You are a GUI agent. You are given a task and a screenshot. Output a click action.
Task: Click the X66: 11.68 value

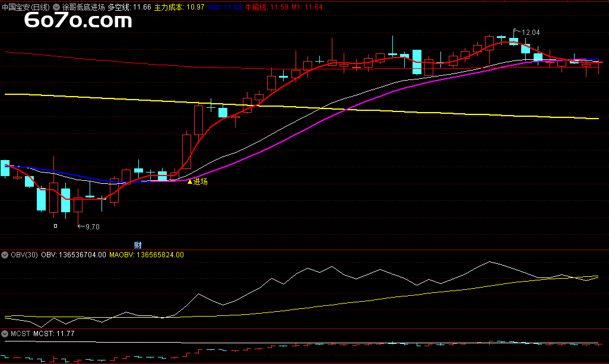pos(224,7)
